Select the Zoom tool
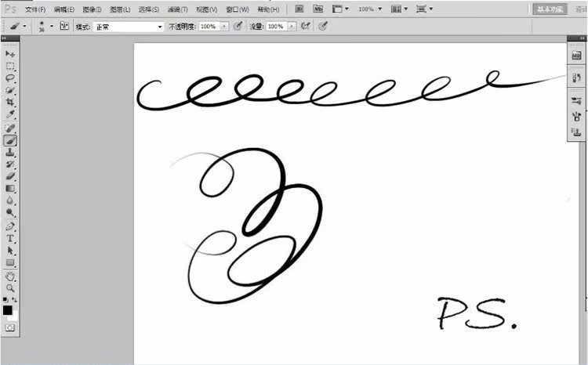This screenshot has width=588, height=365. pos(9,288)
